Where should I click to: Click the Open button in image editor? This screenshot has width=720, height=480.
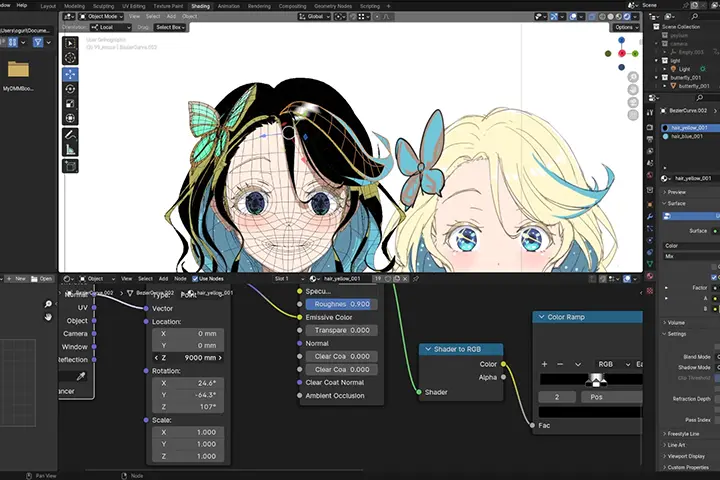(42, 279)
